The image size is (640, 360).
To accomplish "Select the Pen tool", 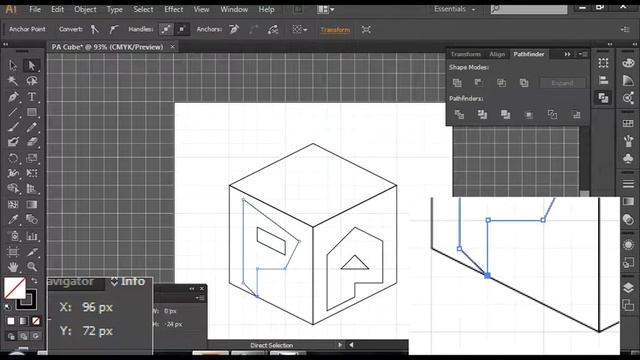I will [13, 97].
